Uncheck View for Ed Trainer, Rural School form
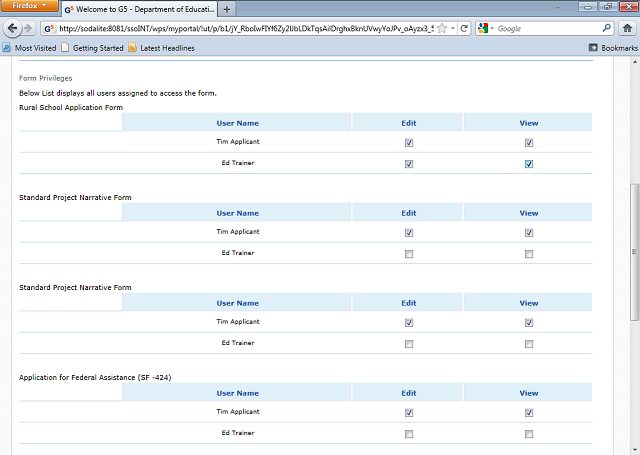Viewport: 640px width, 455px height. 528,164
